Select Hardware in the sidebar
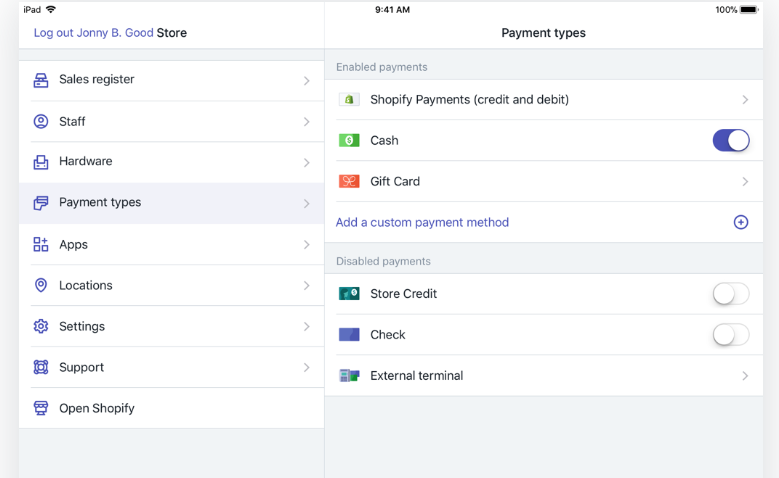Viewport: 779px width, 478px height. 171,162
